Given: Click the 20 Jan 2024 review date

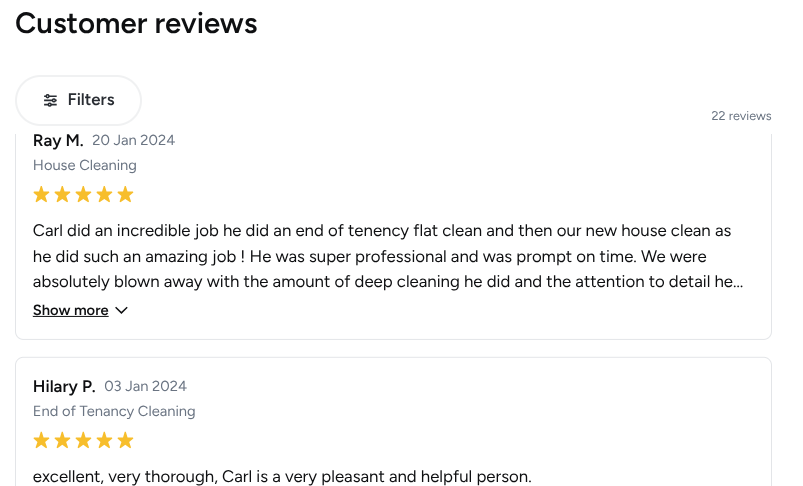Looking at the screenshot, I should click(x=134, y=140).
